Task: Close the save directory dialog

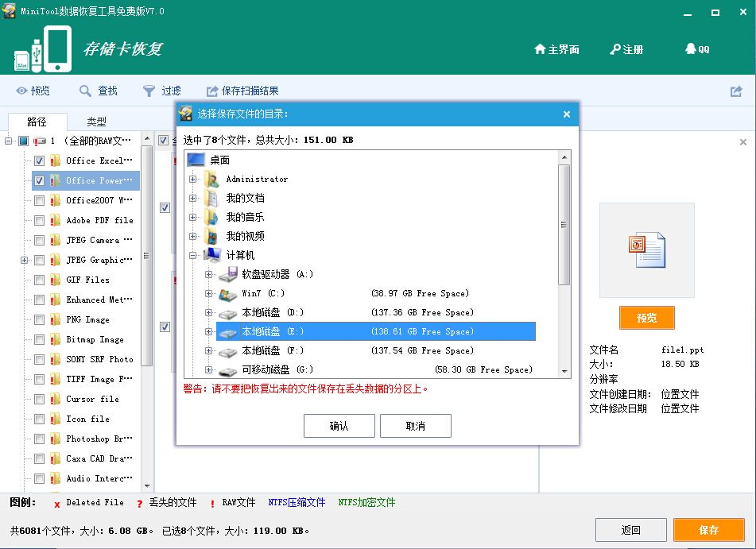Action: point(567,114)
